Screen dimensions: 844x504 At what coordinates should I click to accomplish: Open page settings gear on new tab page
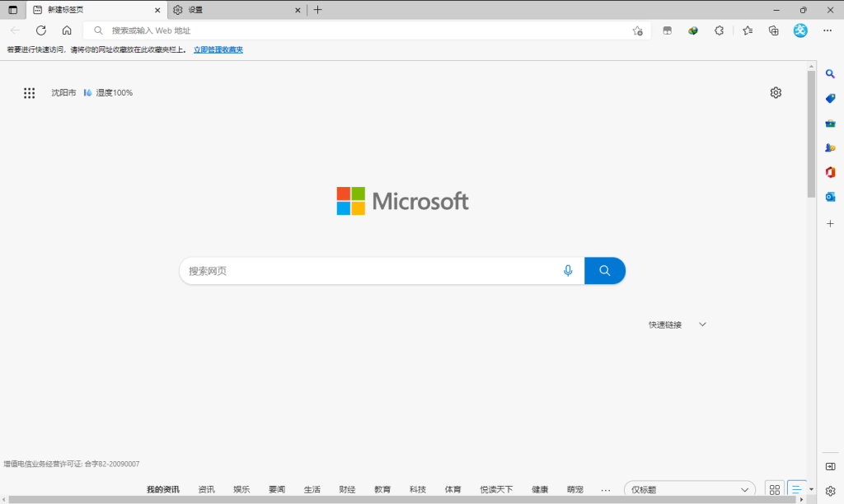[x=776, y=93]
